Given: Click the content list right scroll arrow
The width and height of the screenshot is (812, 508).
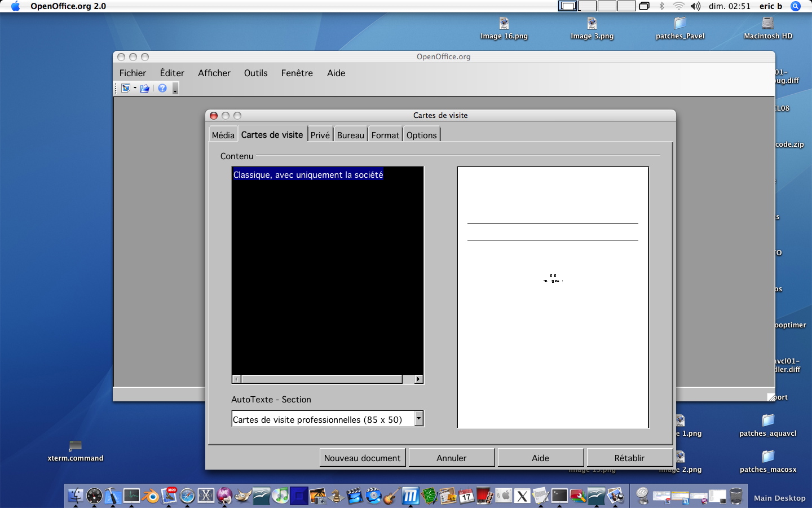Looking at the screenshot, I should (418, 379).
